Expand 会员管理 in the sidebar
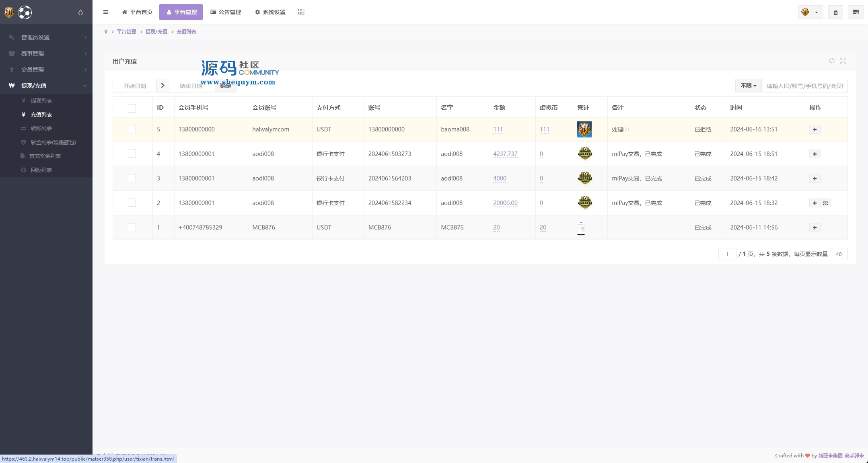This screenshot has width=868, height=463. (x=46, y=70)
